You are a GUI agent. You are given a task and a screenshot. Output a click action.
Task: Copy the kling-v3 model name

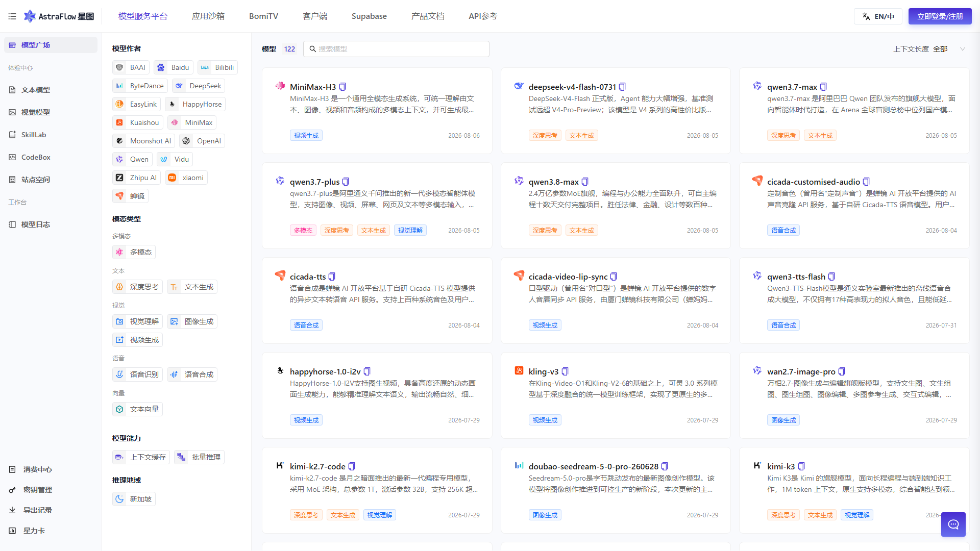click(x=565, y=372)
